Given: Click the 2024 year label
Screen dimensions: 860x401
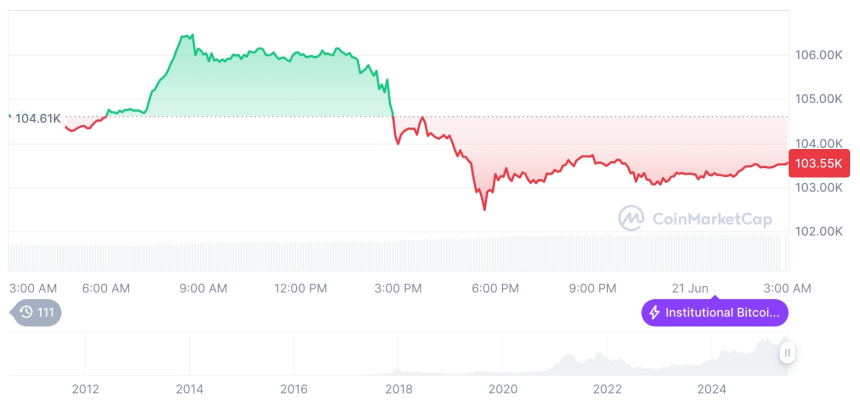Looking at the screenshot, I should click(711, 389).
